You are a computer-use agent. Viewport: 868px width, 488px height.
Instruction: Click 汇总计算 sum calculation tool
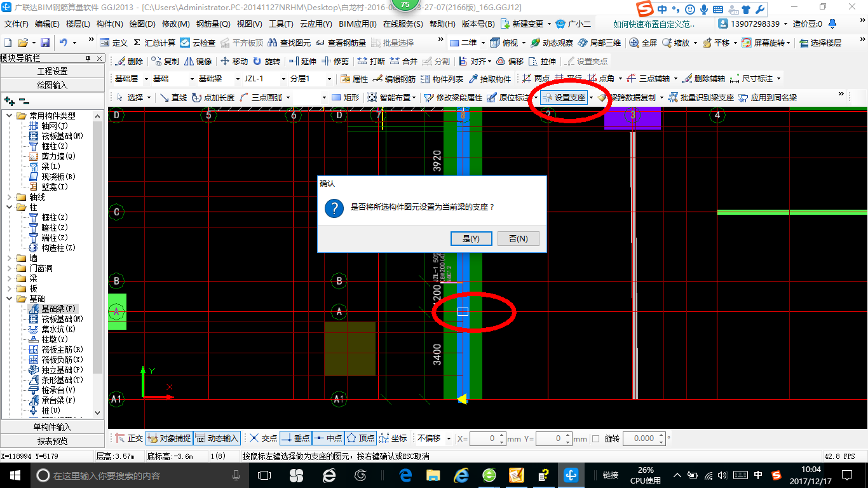click(x=154, y=43)
